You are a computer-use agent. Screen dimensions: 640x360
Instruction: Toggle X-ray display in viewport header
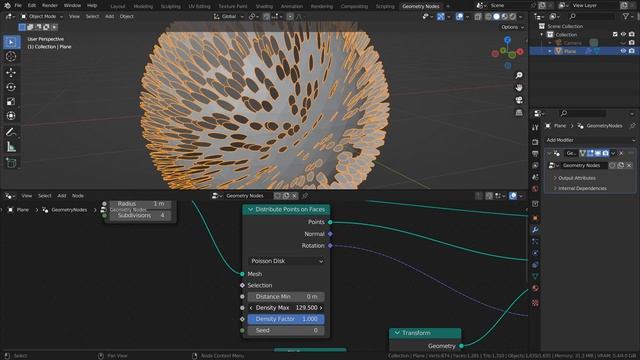click(478, 17)
